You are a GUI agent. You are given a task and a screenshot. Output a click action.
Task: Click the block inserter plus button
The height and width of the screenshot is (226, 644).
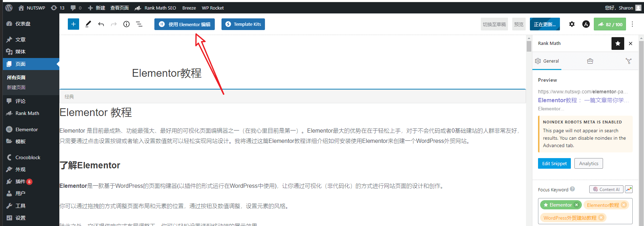click(x=73, y=24)
